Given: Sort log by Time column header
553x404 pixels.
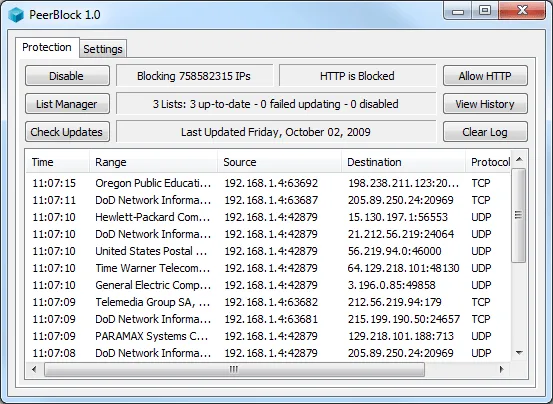Looking at the screenshot, I should coord(58,162).
